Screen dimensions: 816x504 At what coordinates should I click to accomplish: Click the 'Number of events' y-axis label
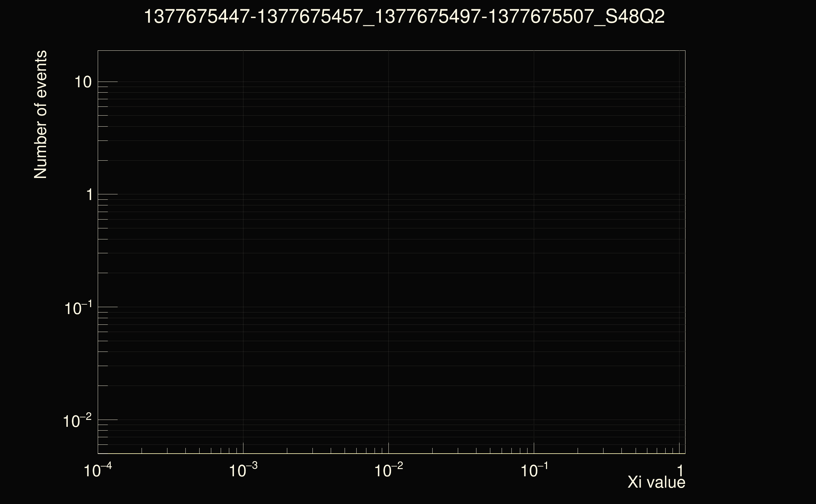click(40, 114)
